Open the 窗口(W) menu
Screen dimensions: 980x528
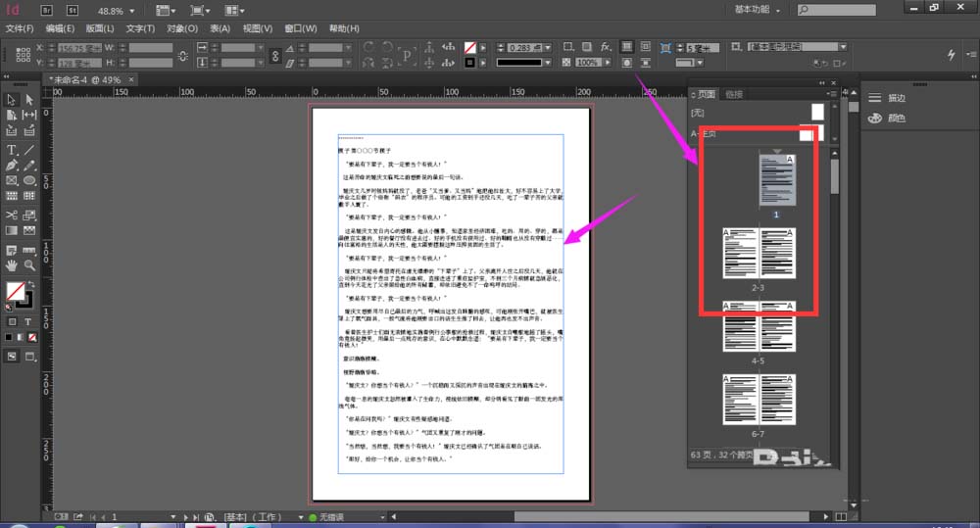[301, 28]
